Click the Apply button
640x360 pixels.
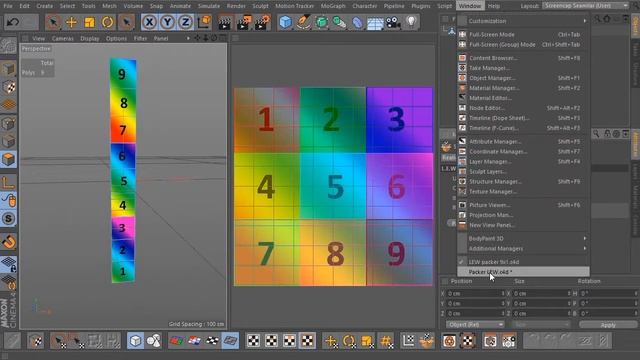click(608, 325)
